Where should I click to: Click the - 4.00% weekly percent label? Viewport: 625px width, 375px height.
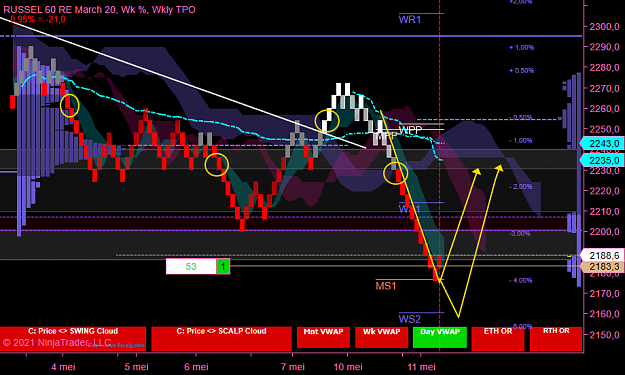(521, 281)
